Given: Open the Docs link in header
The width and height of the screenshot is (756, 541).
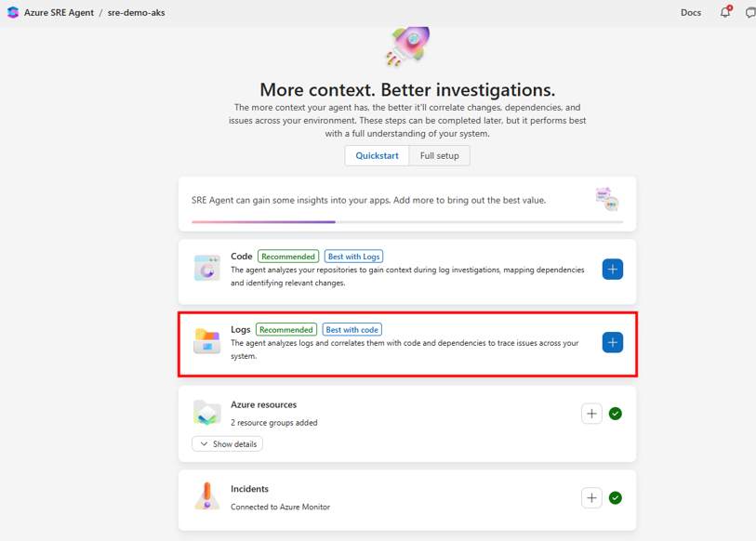Looking at the screenshot, I should pyautogui.click(x=690, y=12).
